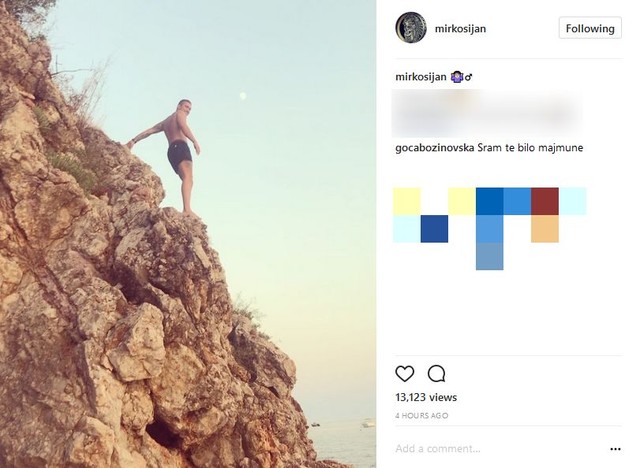Screen dimensions: 640x468
Task: Click mirkosijan username in the caption
Action: 420,77
